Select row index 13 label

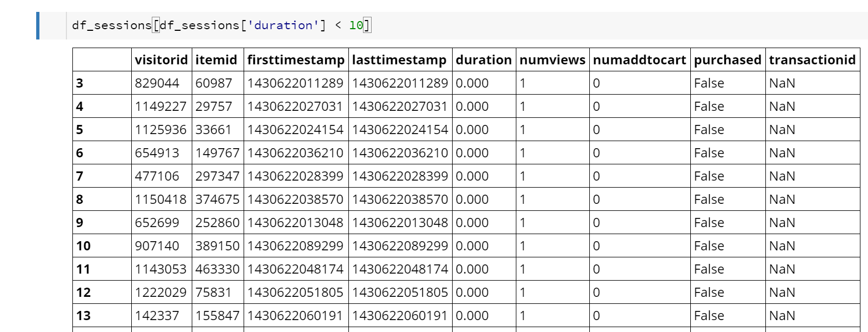(84, 316)
